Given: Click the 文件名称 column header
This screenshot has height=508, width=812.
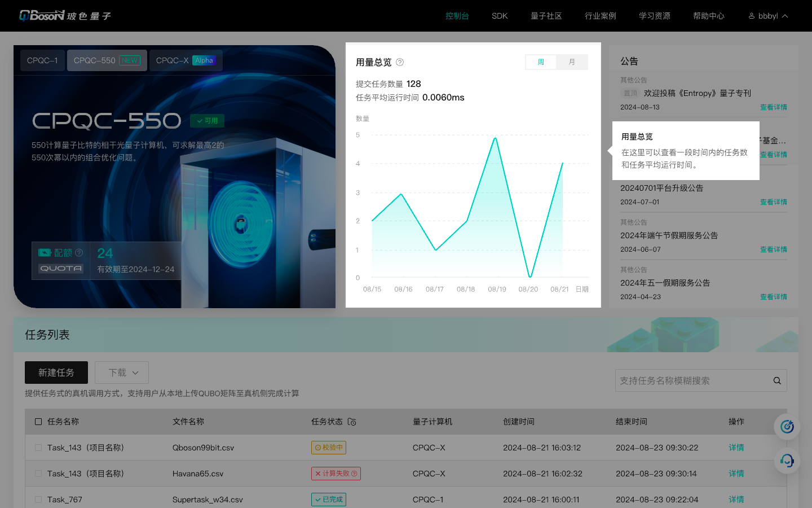Looking at the screenshot, I should [188, 422].
